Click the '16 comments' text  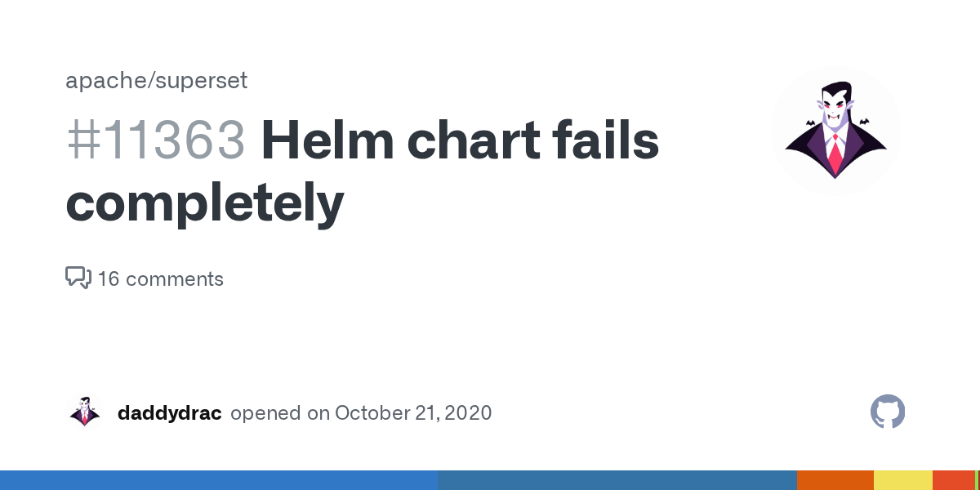point(160,279)
